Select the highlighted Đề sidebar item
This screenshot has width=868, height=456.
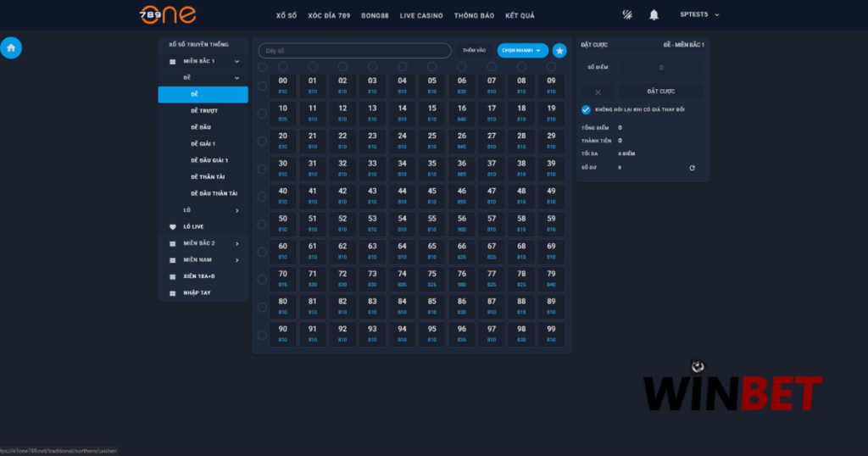203,95
